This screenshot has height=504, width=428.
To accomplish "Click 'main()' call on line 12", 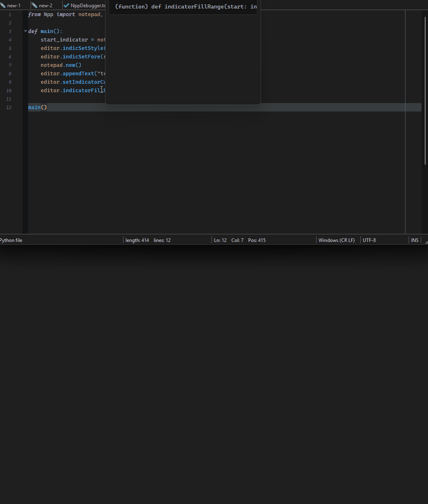I will click(x=37, y=107).
